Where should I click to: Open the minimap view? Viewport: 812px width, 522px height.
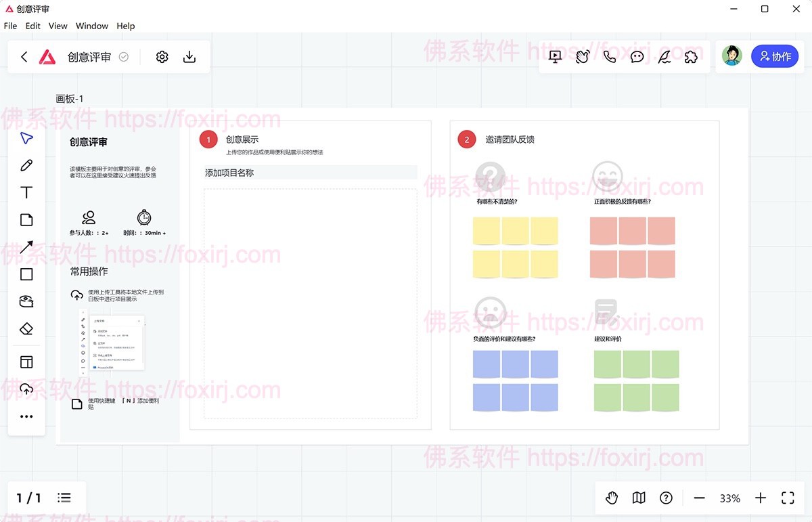tap(638, 498)
